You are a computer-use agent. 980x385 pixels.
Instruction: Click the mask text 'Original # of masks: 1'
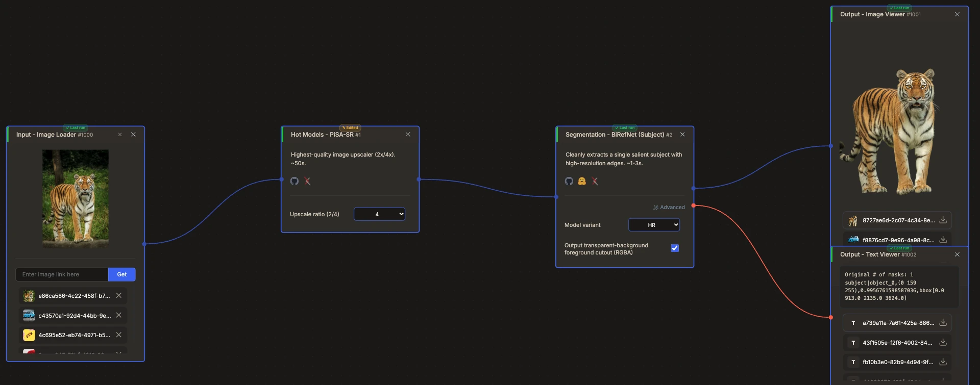point(878,275)
